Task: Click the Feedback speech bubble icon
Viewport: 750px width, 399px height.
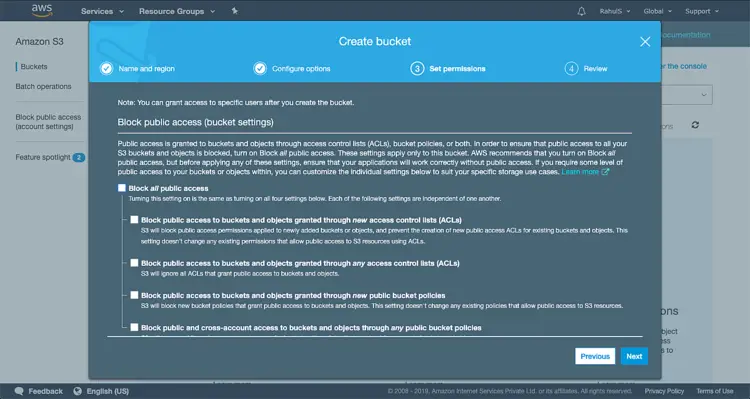Action: tap(19, 391)
